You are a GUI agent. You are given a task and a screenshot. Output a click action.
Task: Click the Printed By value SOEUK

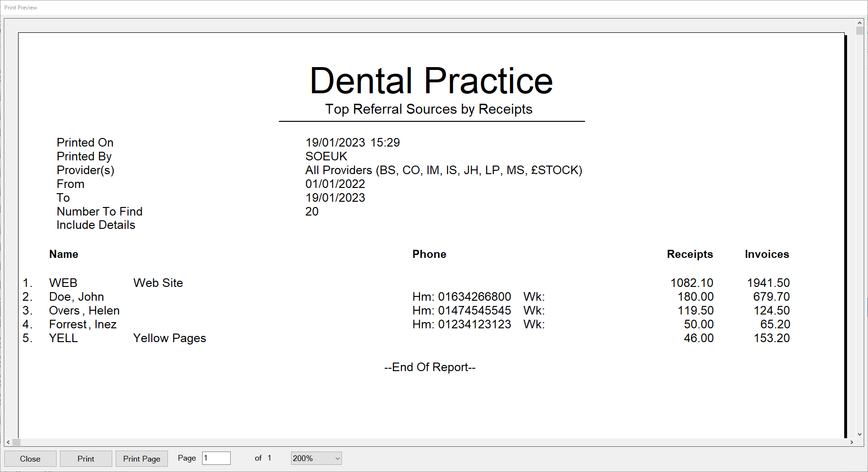326,156
